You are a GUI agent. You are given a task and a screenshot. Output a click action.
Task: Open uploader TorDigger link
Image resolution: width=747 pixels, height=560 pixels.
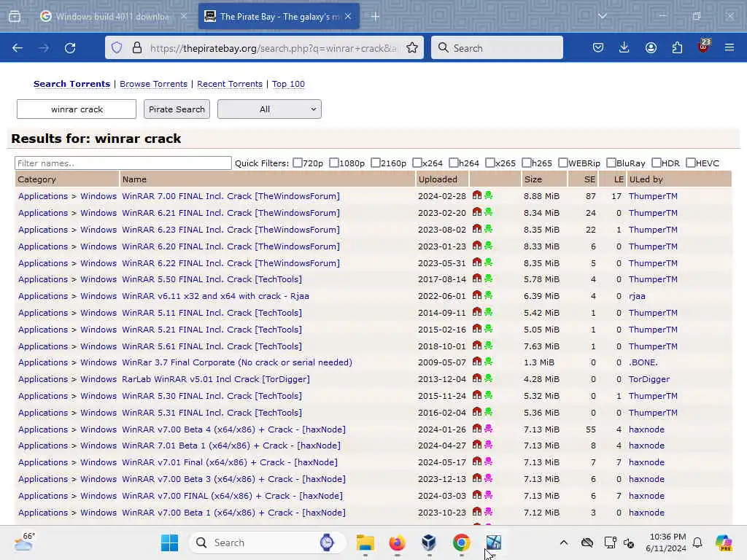tap(649, 379)
